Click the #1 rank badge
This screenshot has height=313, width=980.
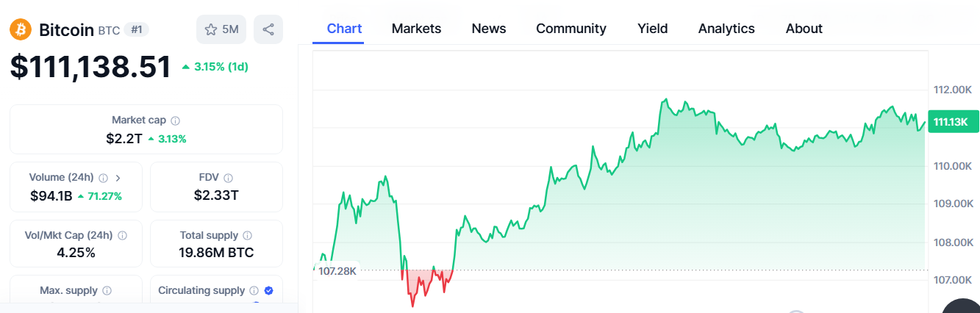click(136, 29)
